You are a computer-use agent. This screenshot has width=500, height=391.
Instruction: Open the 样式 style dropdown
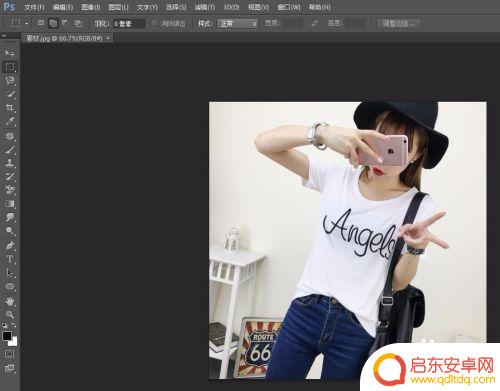[x=237, y=23]
